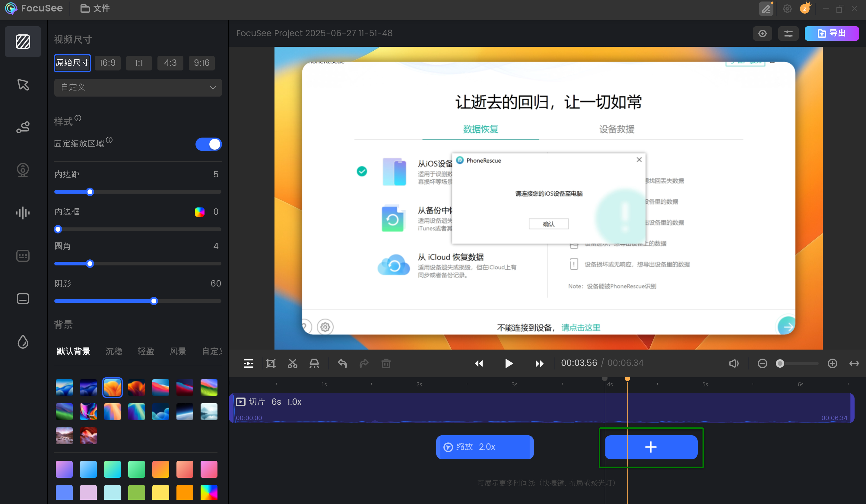Click the 导出 export button
The width and height of the screenshot is (866, 504).
coord(831,33)
